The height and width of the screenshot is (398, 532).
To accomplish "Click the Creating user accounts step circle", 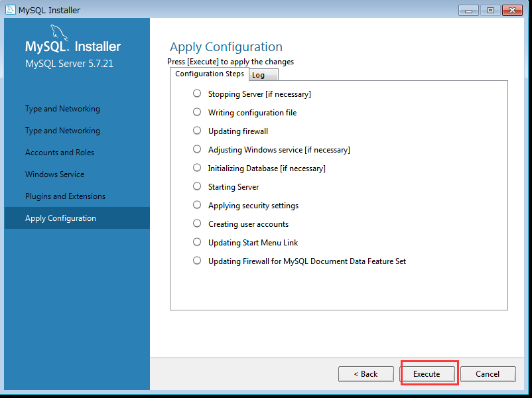I will [x=197, y=224].
